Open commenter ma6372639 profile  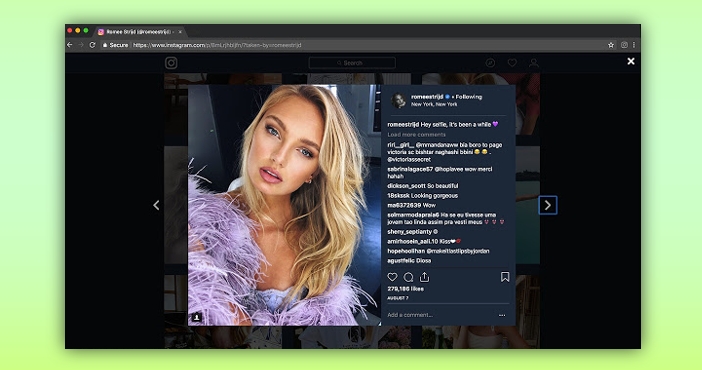click(x=404, y=205)
